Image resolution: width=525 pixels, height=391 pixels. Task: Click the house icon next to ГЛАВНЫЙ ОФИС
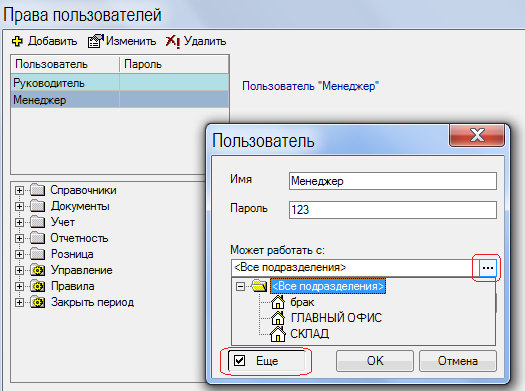click(278, 318)
